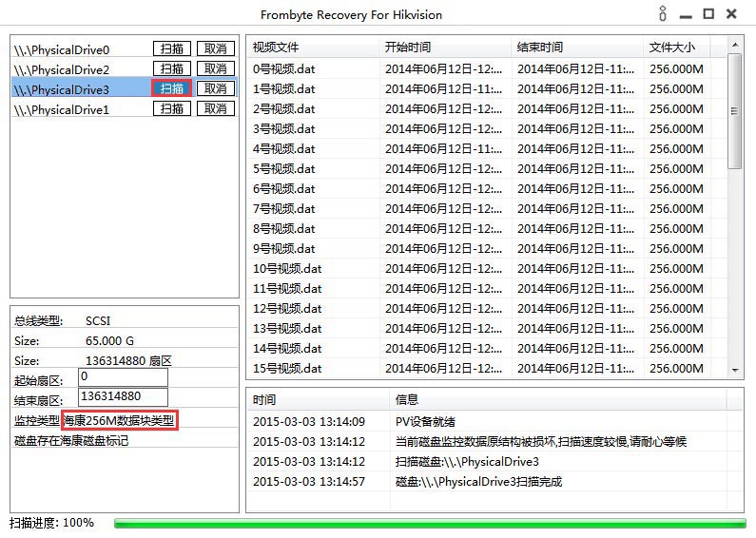Start scan on PhysicalDrive2 with 扫描

tap(172, 68)
